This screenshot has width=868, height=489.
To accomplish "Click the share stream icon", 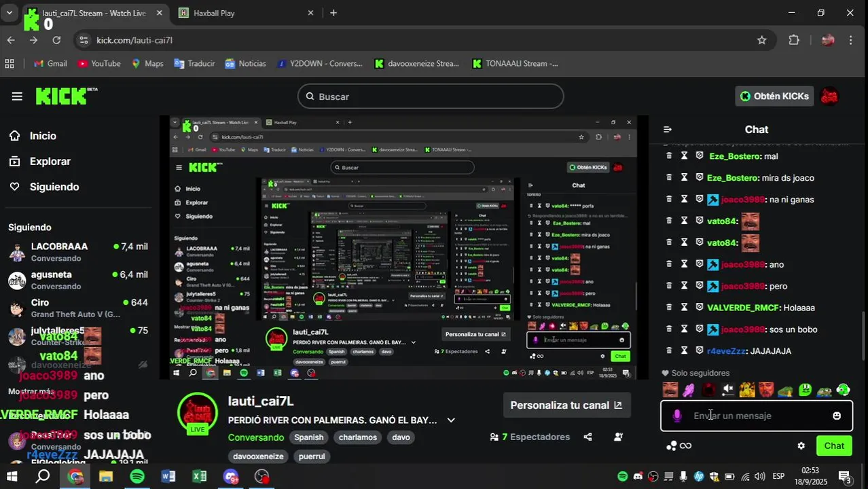I will (587, 437).
